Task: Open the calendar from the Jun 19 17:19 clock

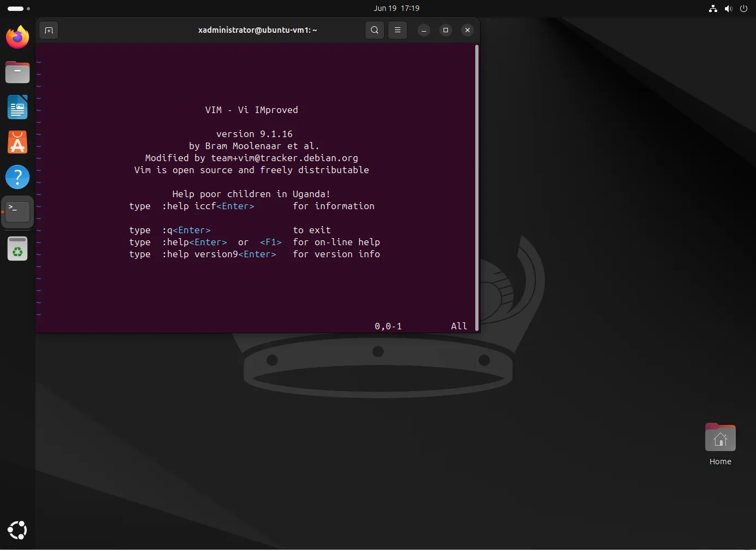Action: [x=397, y=8]
